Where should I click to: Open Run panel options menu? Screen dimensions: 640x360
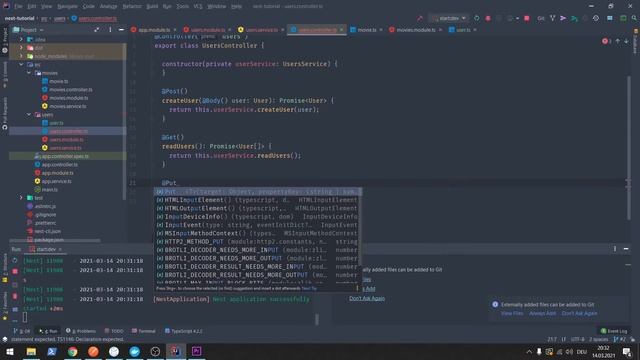pos(615,249)
